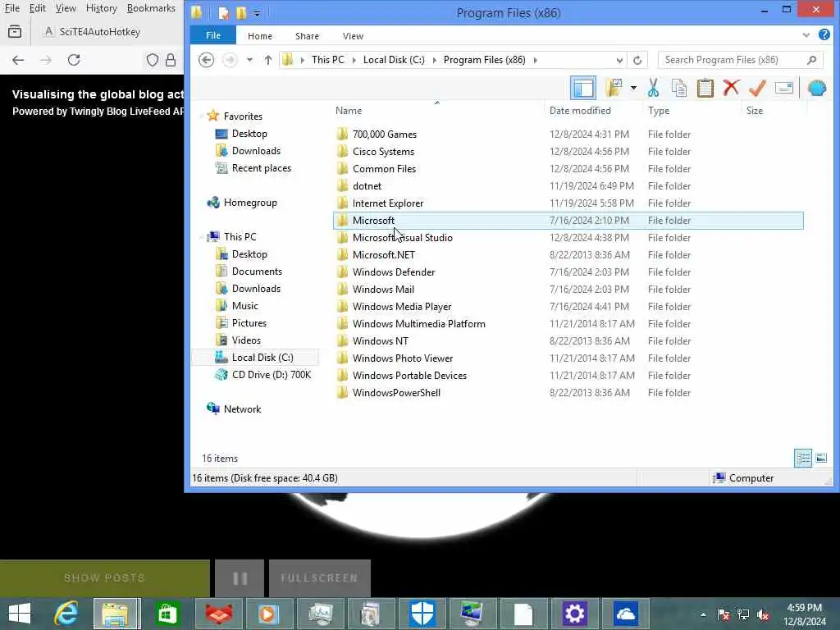Sort by Size column header
This screenshot has height=630, width=840.
755,111
